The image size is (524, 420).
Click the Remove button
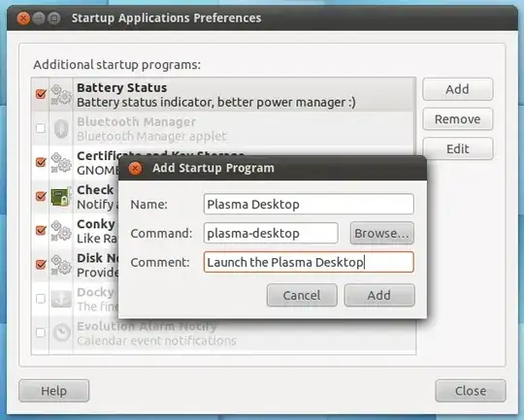(457, 119)
